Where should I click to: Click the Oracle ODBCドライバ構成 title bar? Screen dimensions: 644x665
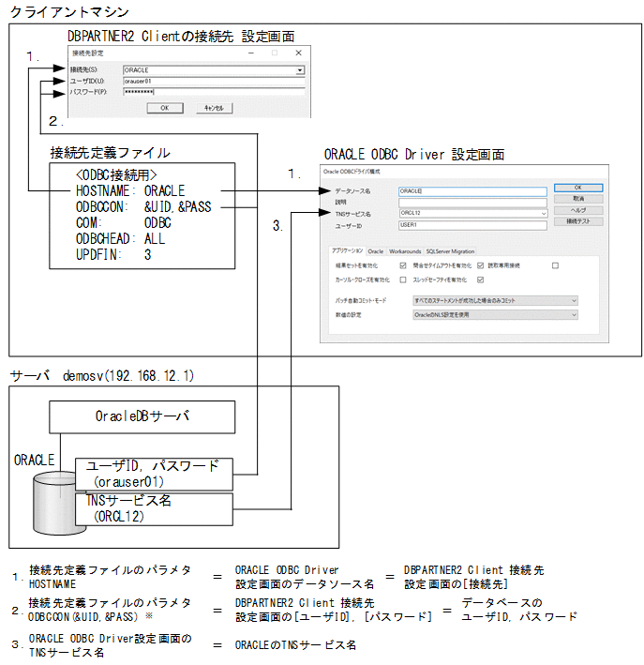[x=464, y=172]
